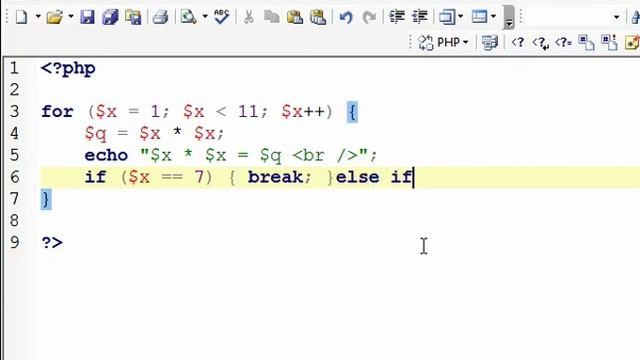Cut selection with the scissors icon

[x=248, y=17]
